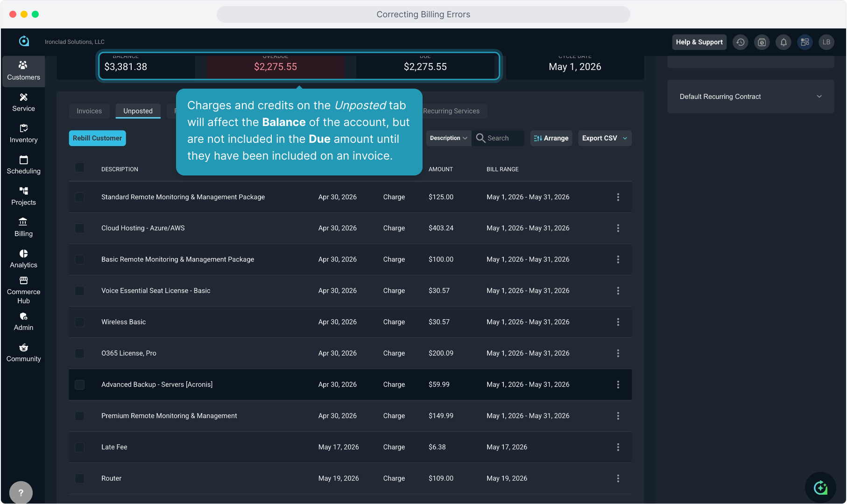
Task: Sort by the Bill Range column header
Action: pos(502,169)
